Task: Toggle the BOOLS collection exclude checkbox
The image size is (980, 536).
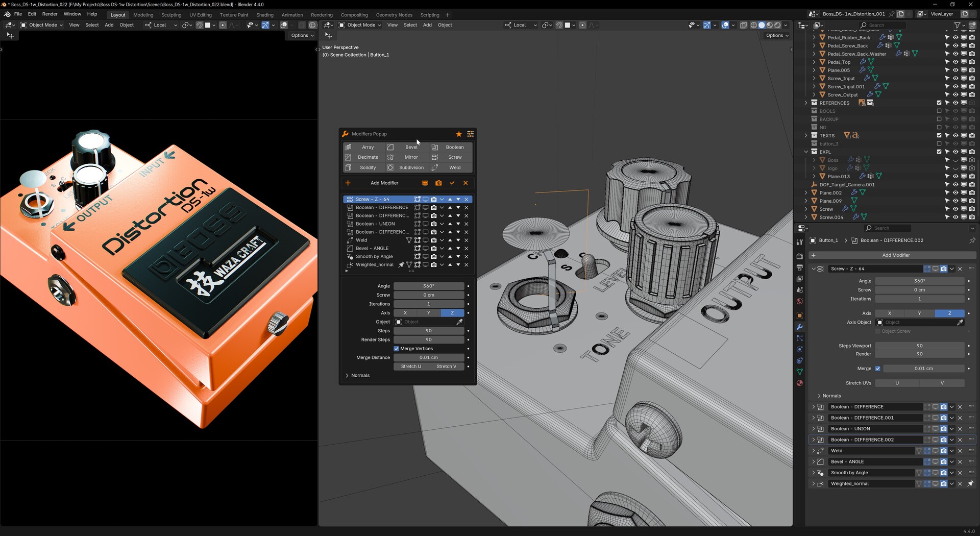Action: pyautogui.click(x=939, y=111)
